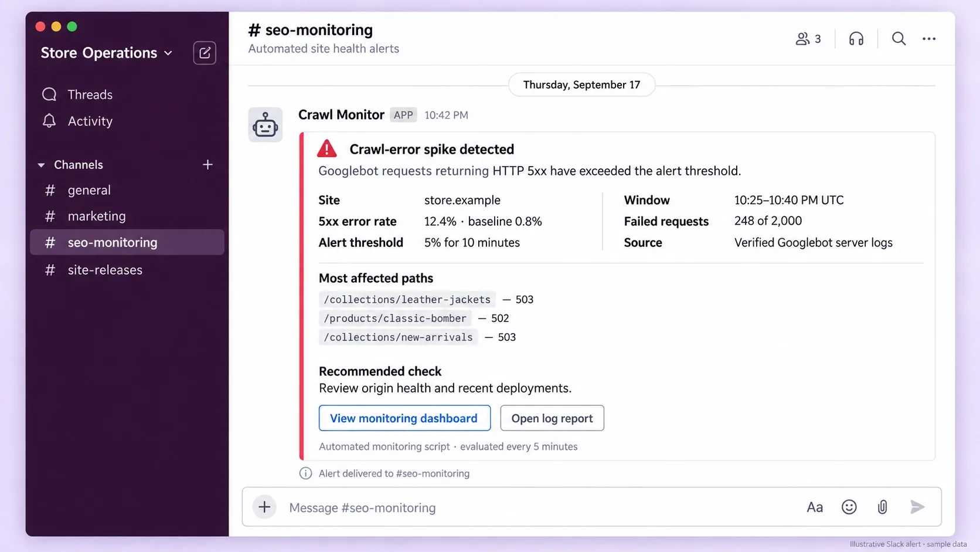The height and width of the screenshot is (552, 980).
Task: Click the Threads speech bubble icon
Action: pos(49,94)
